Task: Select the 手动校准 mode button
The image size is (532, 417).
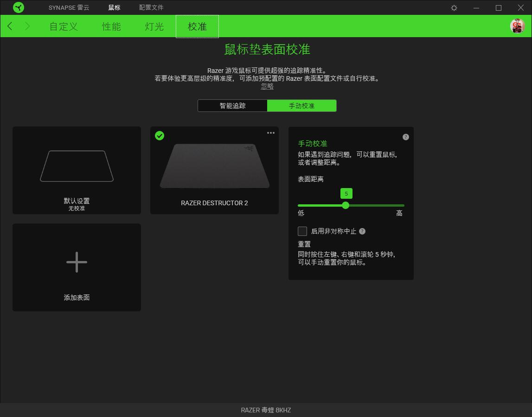Action: coord(301,105)
